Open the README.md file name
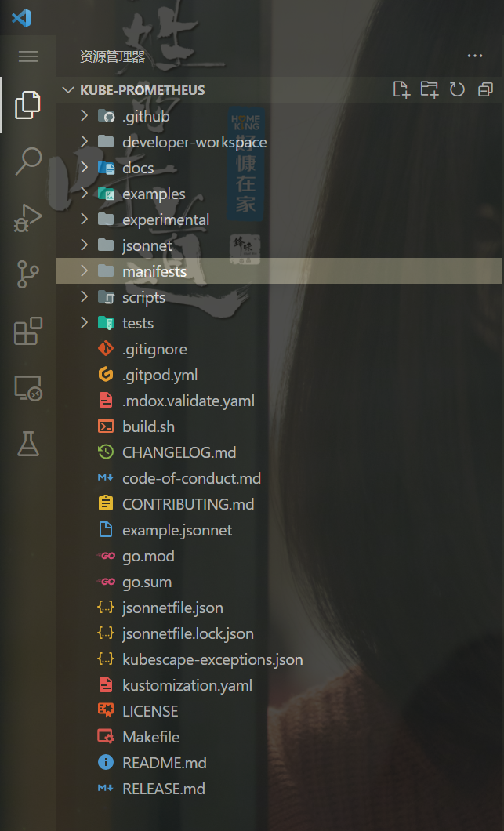This screenshot has height=831, width=504. coord(165,763)
